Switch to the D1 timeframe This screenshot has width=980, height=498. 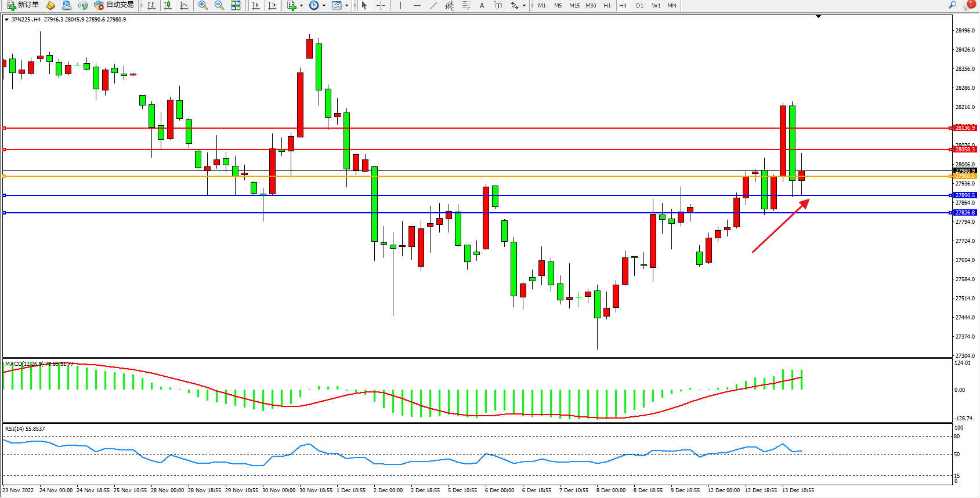(x=639, y=5)
